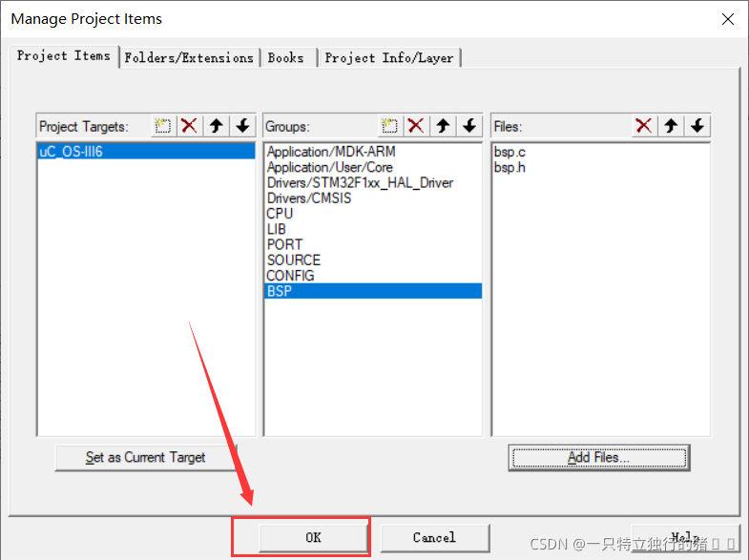Select the PORT group
The height and width of the screenshot is (560, 749).
[372, 244]
